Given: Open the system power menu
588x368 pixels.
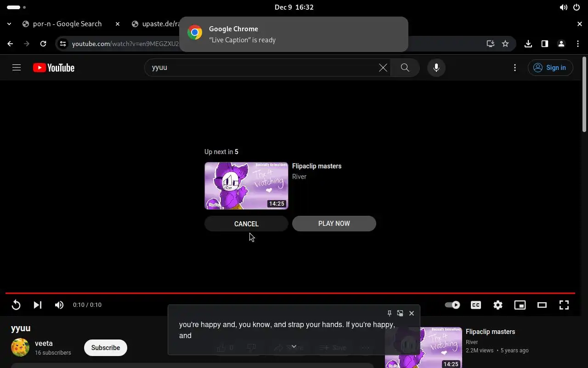Looking at the screenshot, I should [577, 7].
